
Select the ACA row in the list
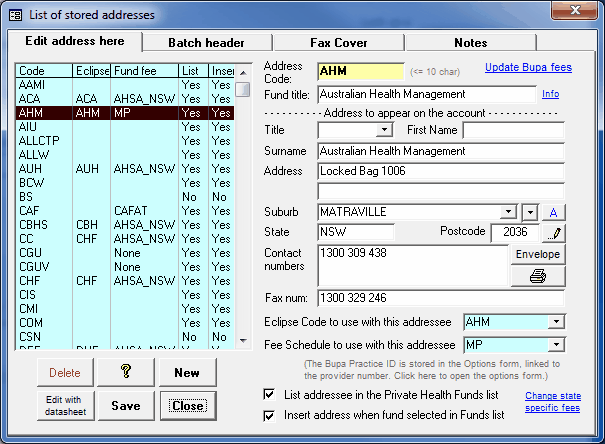coord(125,99)
